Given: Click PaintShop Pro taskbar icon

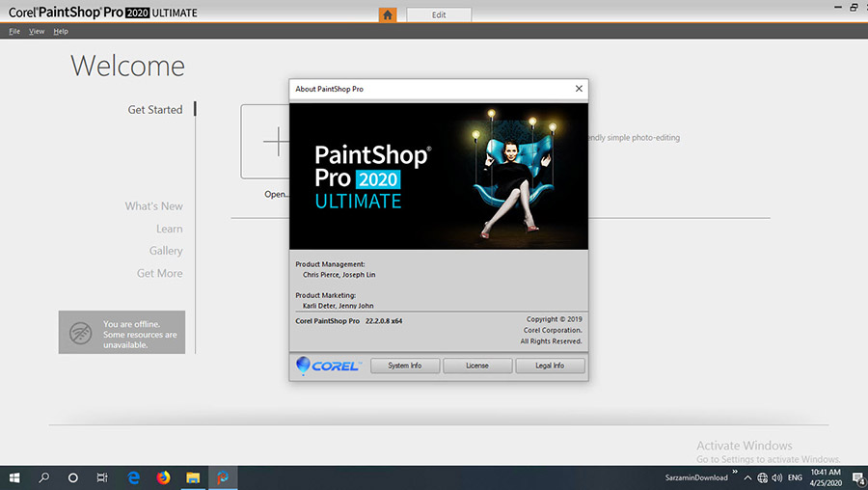Looking at the screenshot, I should click(223, 477).
